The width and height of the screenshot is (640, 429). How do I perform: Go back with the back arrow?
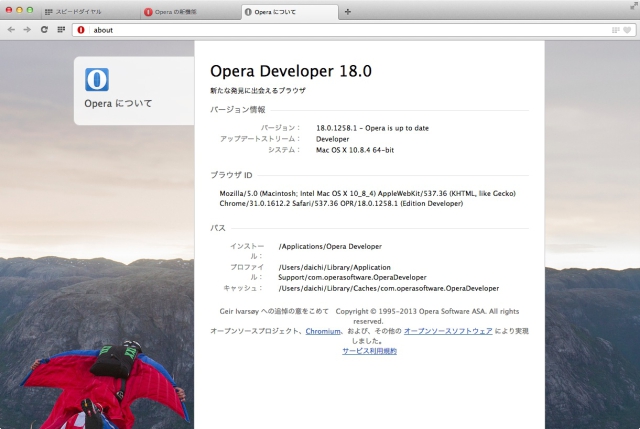tap(11, 30)
